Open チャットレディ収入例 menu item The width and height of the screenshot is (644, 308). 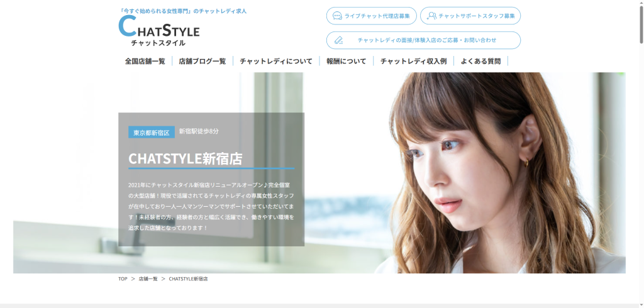click(413, 61)
